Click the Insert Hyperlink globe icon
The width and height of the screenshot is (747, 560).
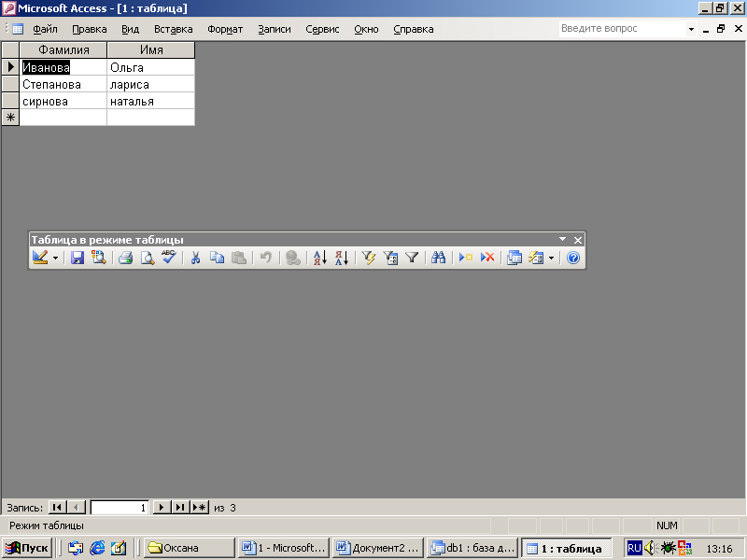click(x=292, y=258)
